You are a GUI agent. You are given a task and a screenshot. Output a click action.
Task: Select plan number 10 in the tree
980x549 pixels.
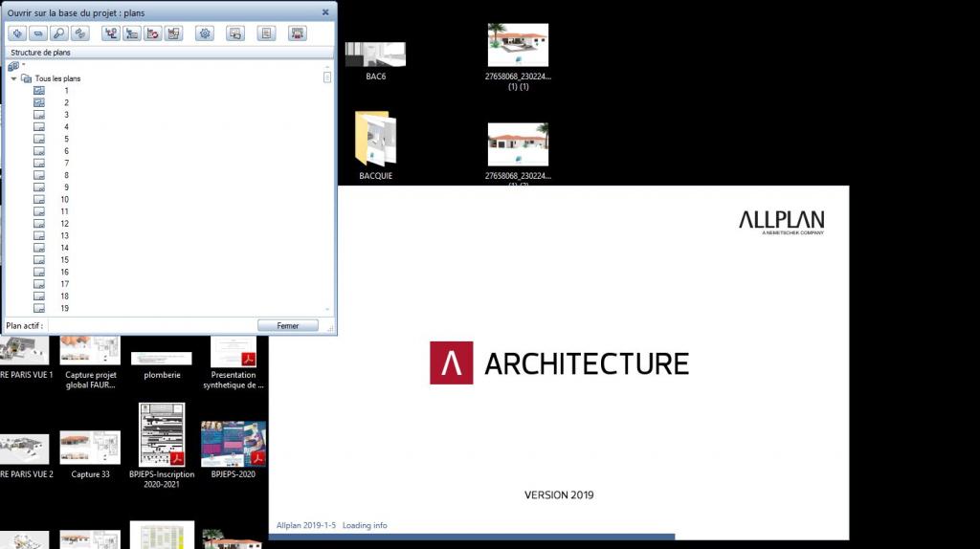tap(64, 199)
